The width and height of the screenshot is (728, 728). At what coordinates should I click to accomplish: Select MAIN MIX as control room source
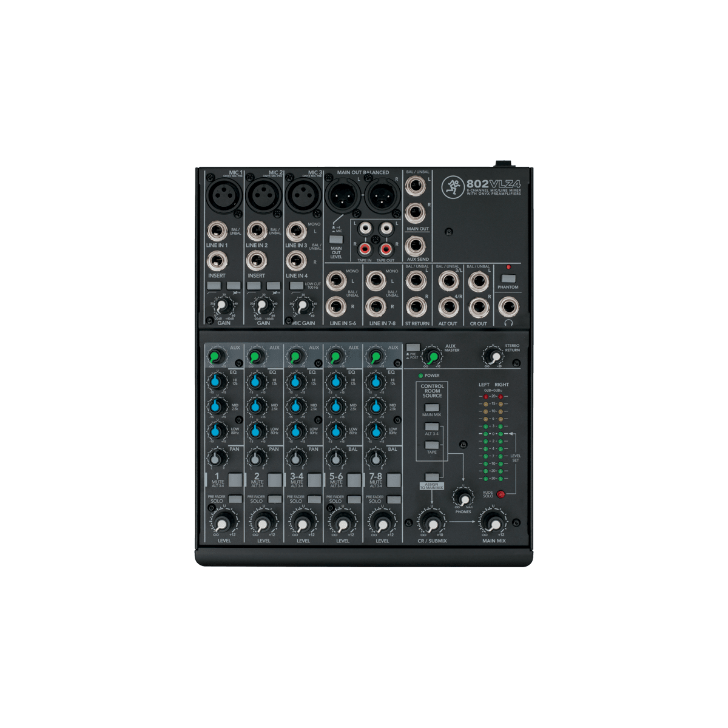point(431,408)
